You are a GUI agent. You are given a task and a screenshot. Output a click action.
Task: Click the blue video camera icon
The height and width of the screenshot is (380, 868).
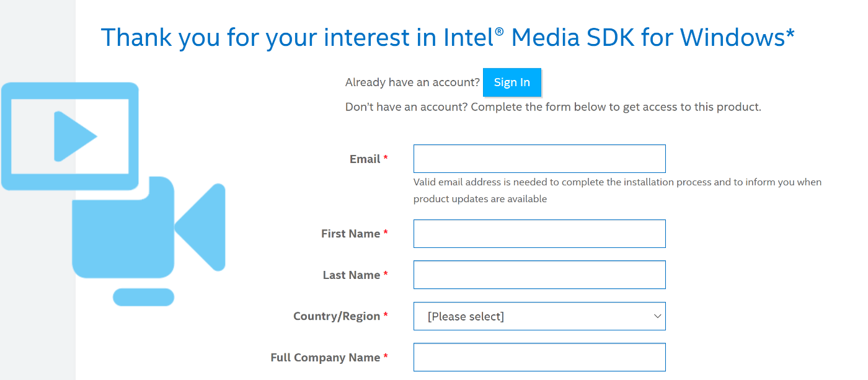[x=149, y=228]
